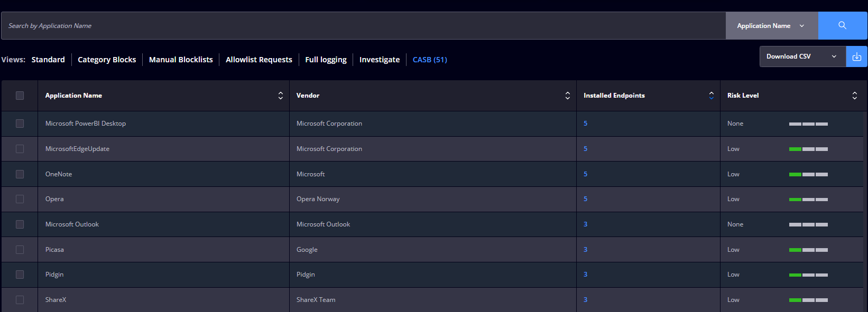Viewport: 868px width, 312px height.
Task: Check the MicrosoftEdgeUpdate row checkbox
Action: click(x=20, y=149)
